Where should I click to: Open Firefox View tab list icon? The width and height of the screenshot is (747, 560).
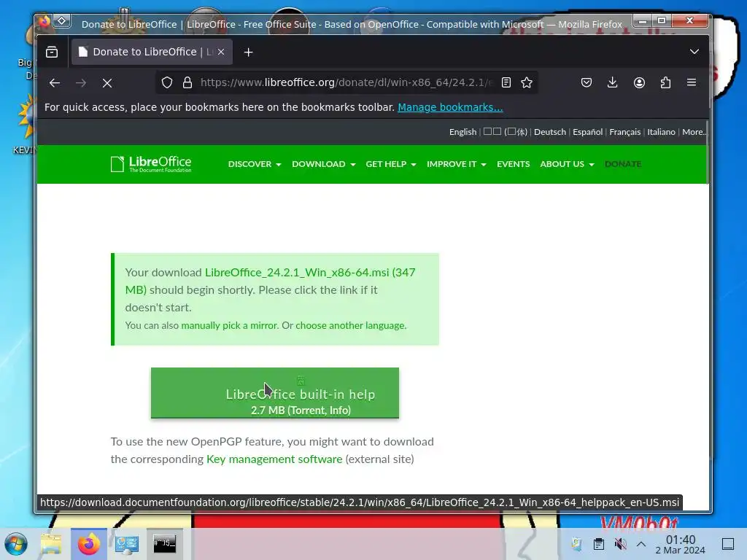pos(52,52)
